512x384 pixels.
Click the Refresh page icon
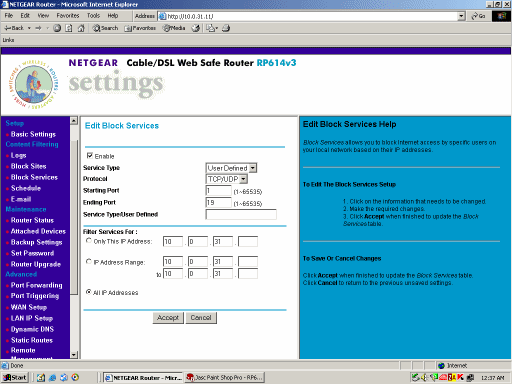tap(69, 28)
